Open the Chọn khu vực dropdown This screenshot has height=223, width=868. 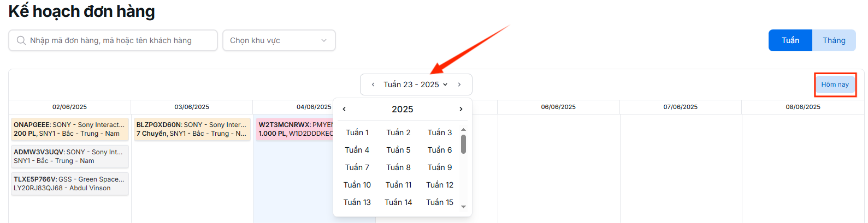(279, 40)
